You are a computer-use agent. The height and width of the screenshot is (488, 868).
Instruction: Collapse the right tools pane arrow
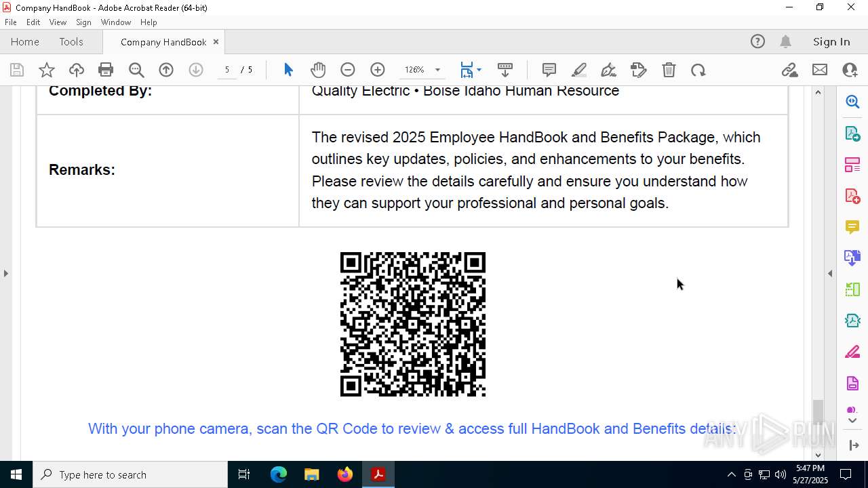[830, 274]
